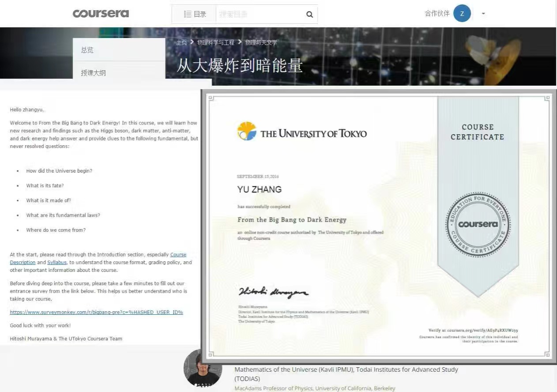The image size is (557, 392).
Task: Open the surveymonkey entrance survey link
Action: point(96,312)
